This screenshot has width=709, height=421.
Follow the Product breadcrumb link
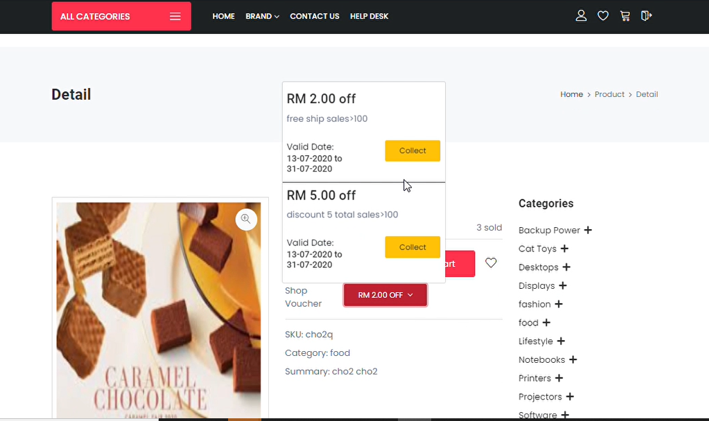point(609,94)
